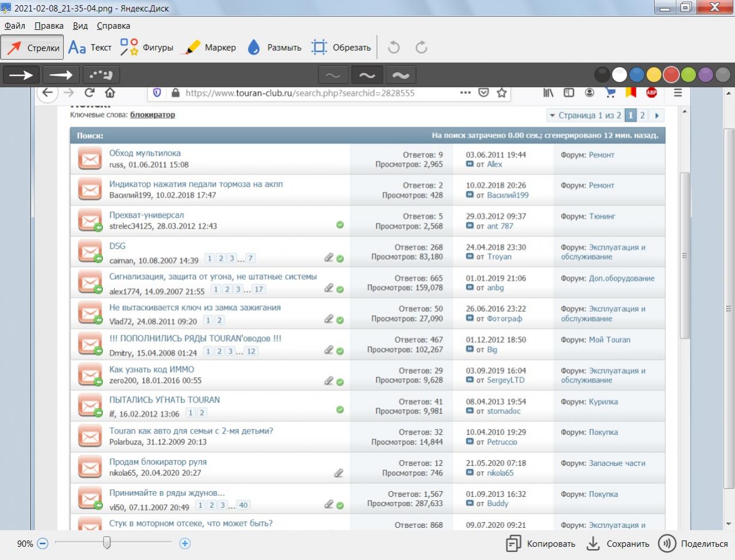Click the next page arrow in pagination
The image size is (735, 560).
coord(656,115)
